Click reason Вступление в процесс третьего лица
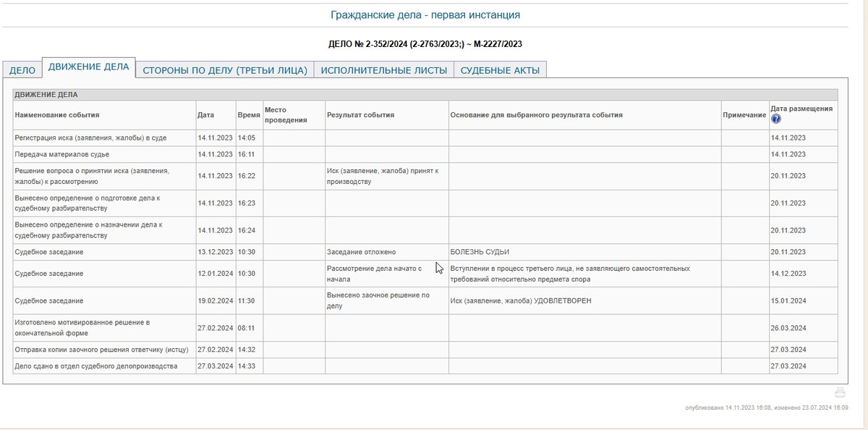This screenshot has width=868, height=430. [570, 274]
